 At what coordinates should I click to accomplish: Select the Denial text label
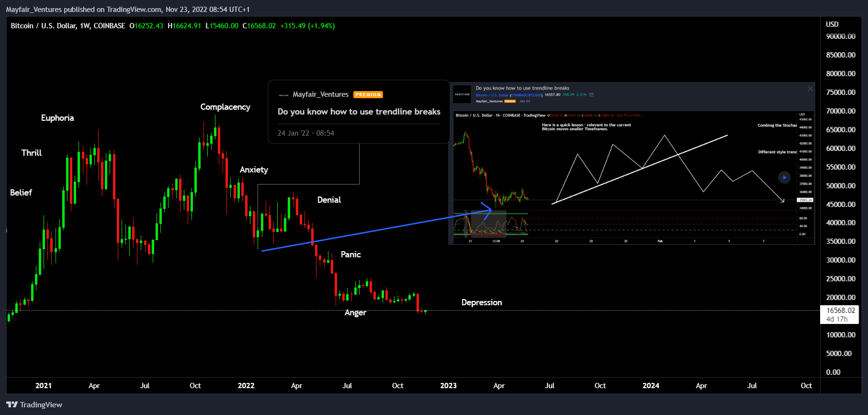coord(329,200)
